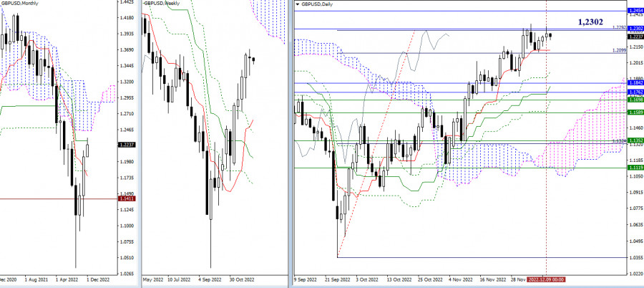
Task: Click the red 2022.12.09 00:00 date marker
Action: click(x=547, y=281)
